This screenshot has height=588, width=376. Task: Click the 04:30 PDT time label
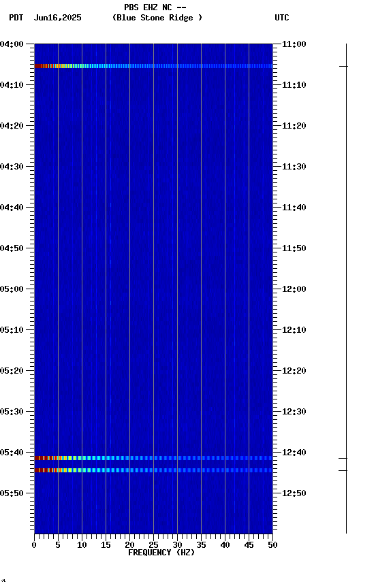tap(12, 167)
